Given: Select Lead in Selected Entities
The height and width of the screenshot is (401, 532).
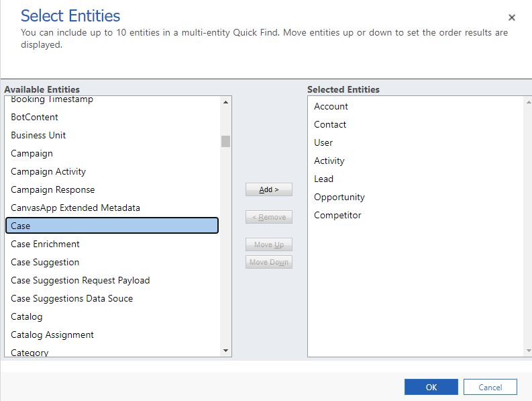Looking at the screenshot, I should point(323,179).
